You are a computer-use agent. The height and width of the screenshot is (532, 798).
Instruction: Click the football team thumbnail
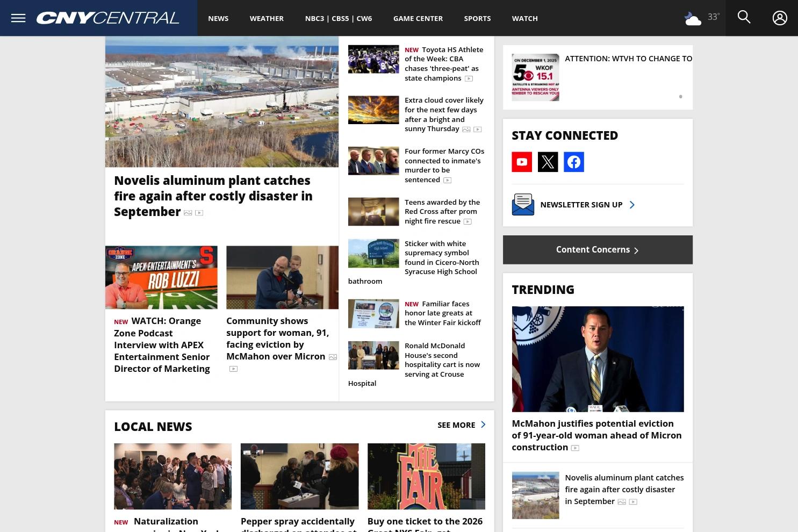pos(373,59)
